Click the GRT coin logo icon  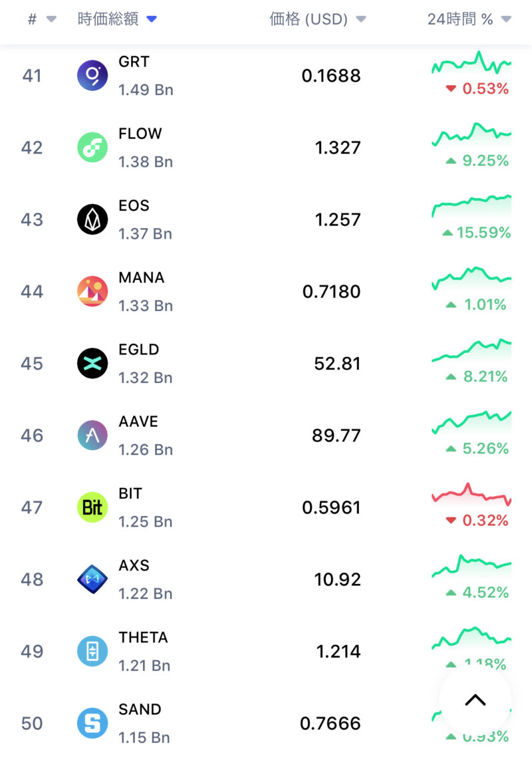[x=92, y=75]
